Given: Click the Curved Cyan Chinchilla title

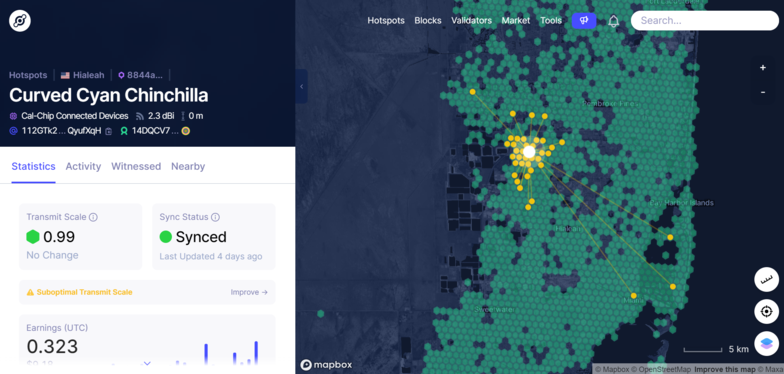Looking at the screenshot, I should coord(108,96).
